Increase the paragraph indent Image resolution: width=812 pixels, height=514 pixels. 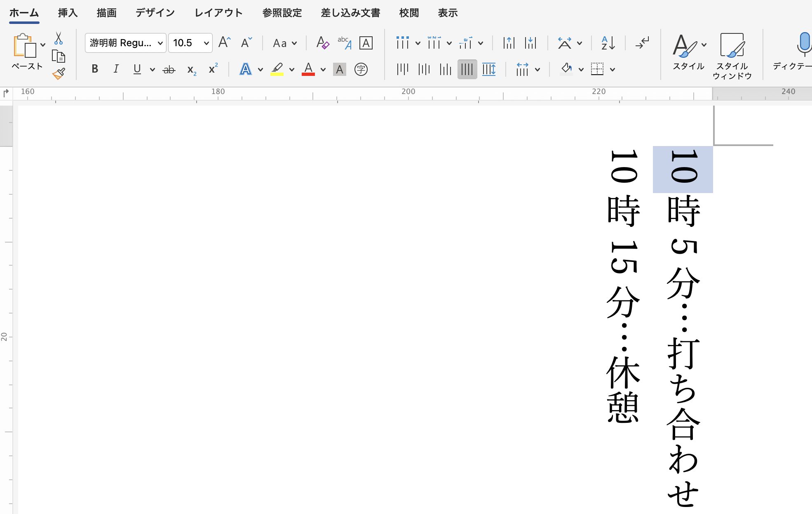pos(531,42)
